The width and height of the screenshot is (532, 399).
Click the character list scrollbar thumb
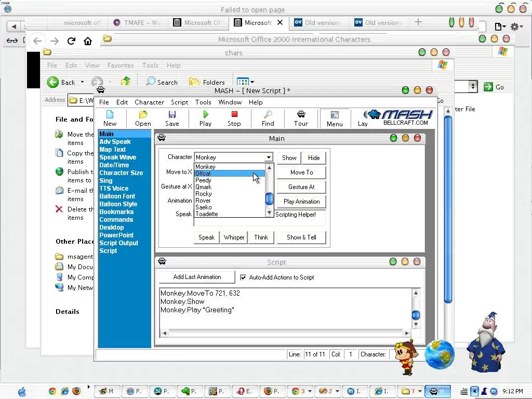(269, 199)
